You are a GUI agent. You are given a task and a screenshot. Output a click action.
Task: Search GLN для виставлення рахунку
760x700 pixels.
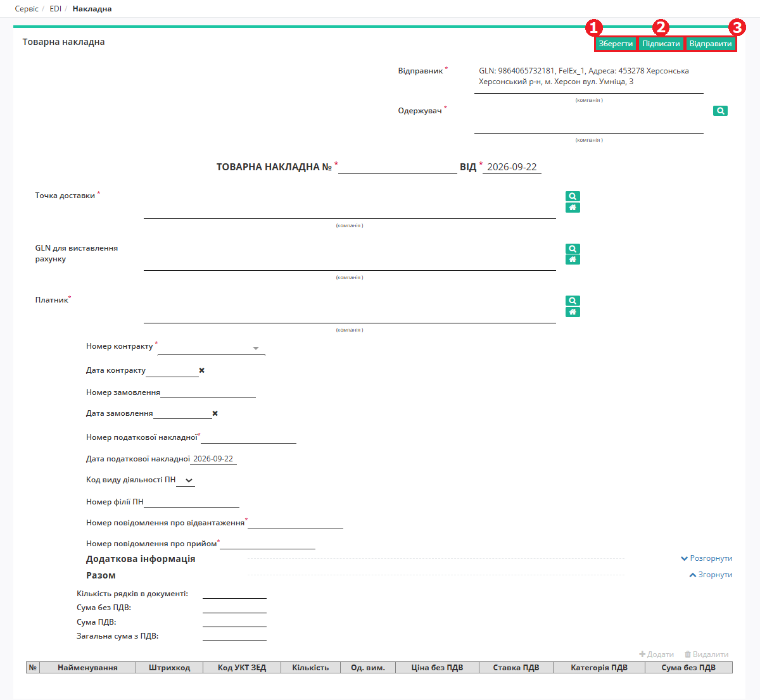pyautogui.click(x=573, y=249)
